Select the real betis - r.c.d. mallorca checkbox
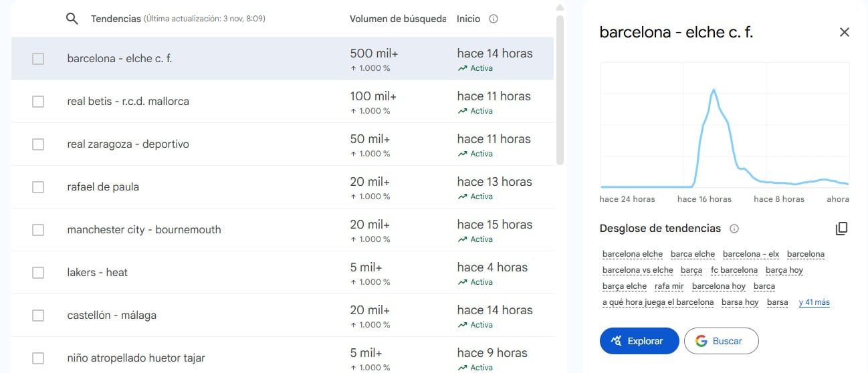Viewport: 868px width, 373px height. pos(38,102)
